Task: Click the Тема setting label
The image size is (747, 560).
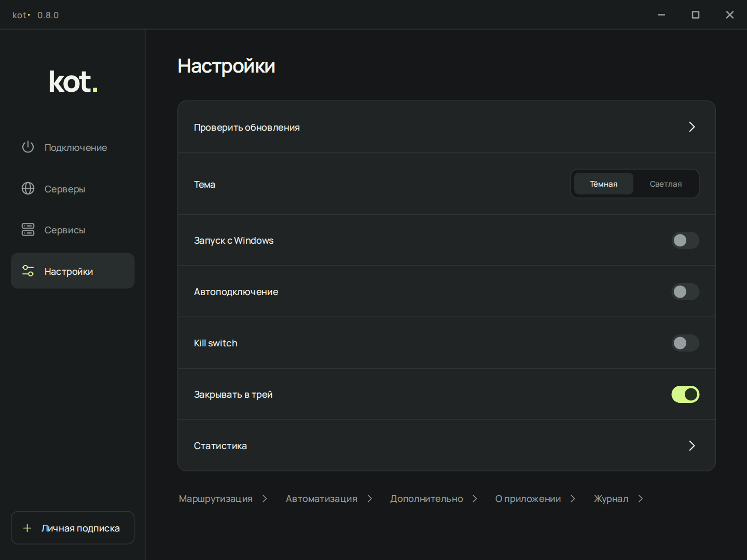Action: click(204, 184)
